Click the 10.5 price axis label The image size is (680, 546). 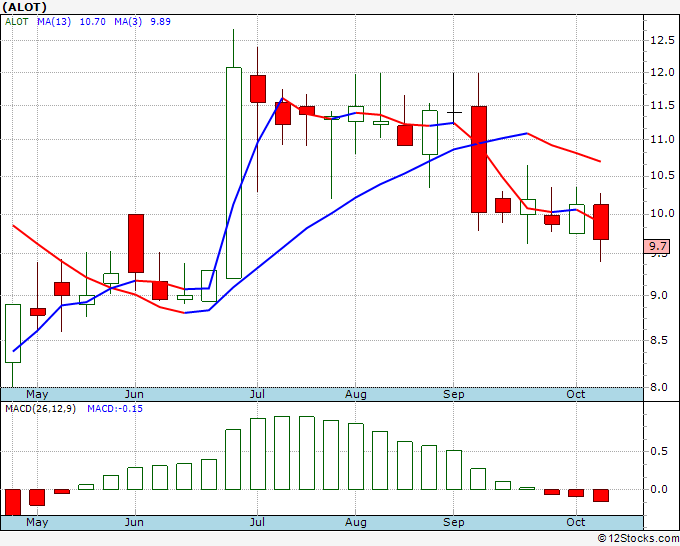tap(662, 175)
